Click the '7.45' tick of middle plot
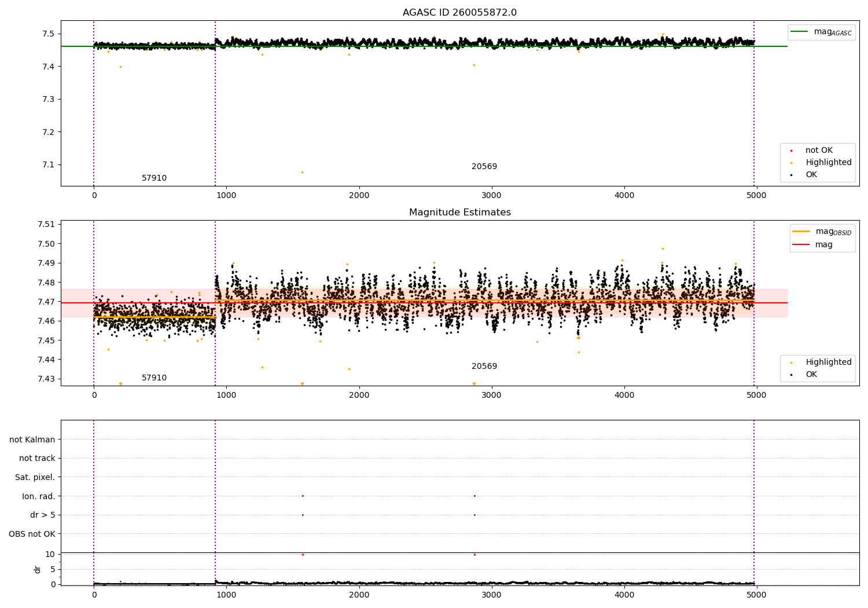 pyautogui.click(x=46, y=340)
